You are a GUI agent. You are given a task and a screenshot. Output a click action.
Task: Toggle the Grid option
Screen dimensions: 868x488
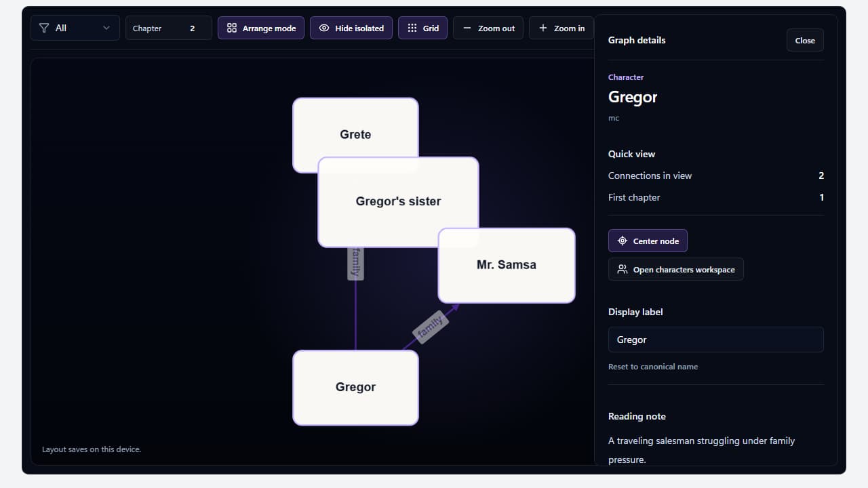point(422,28)
